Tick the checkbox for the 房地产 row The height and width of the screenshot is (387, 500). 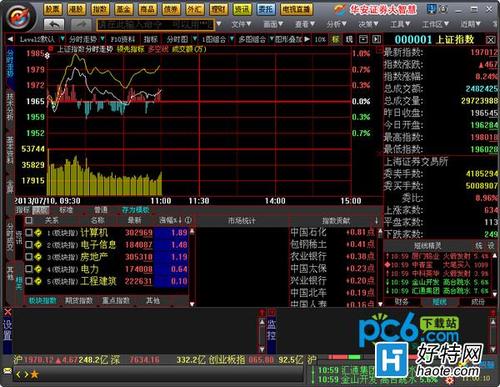29,256
